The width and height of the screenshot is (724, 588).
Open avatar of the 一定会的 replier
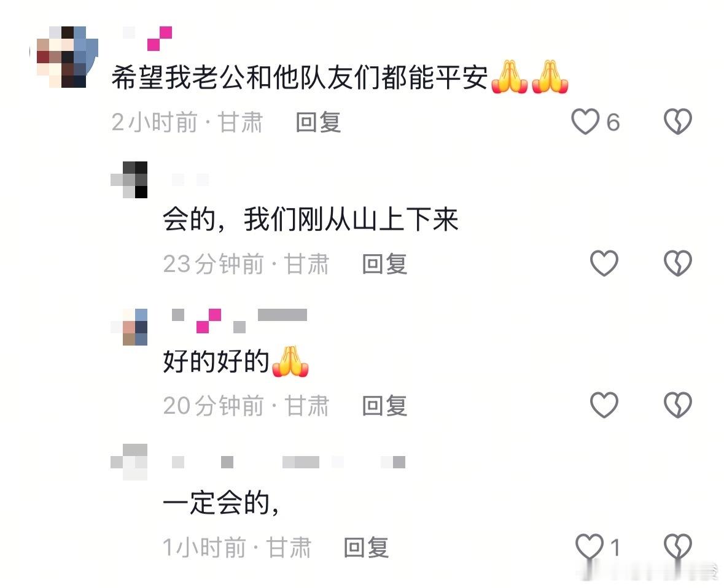click(x=130, y=462)
